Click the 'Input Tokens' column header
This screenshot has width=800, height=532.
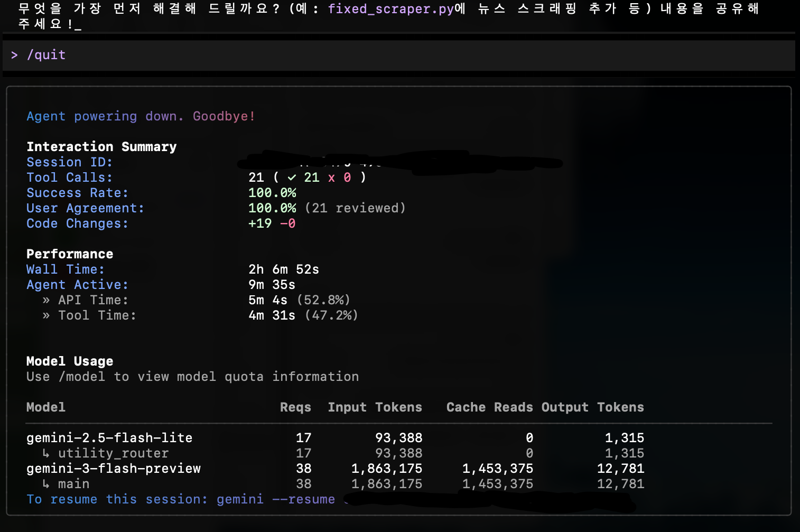375,407
